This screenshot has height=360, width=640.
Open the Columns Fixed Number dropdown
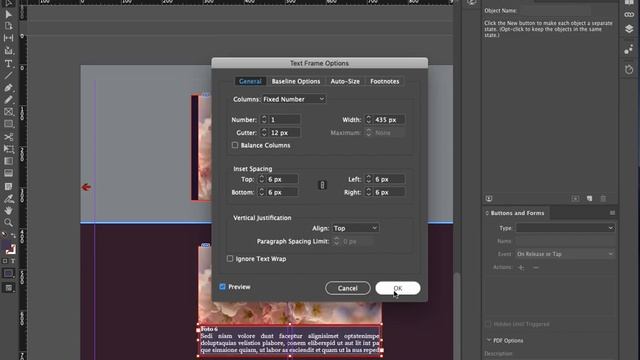[x=293, y=99]
